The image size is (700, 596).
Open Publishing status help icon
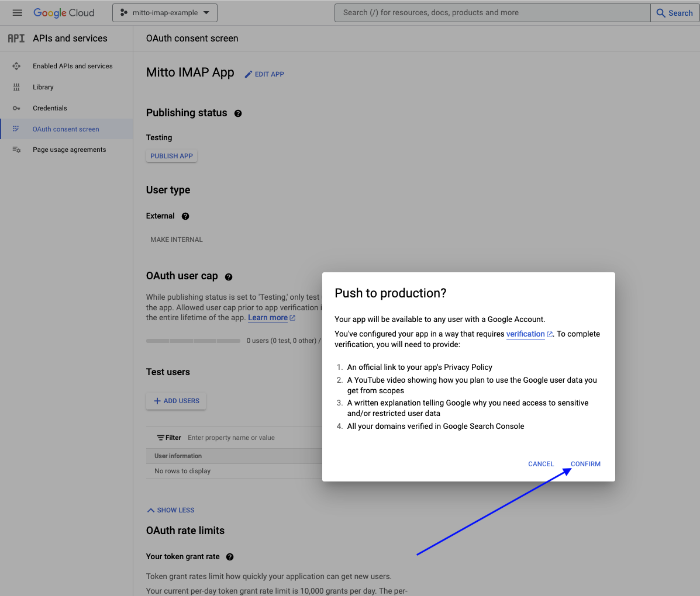coord(238,113)
